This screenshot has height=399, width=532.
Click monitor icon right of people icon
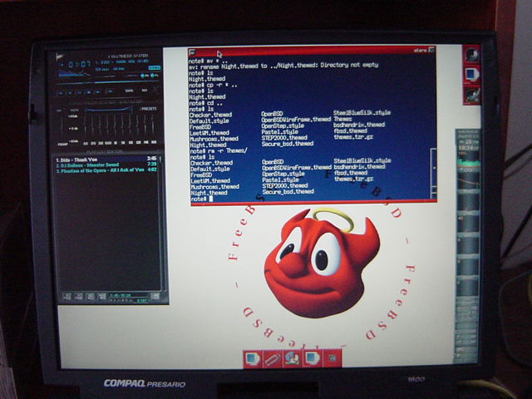pyautogui.click(x=313, y=358)
